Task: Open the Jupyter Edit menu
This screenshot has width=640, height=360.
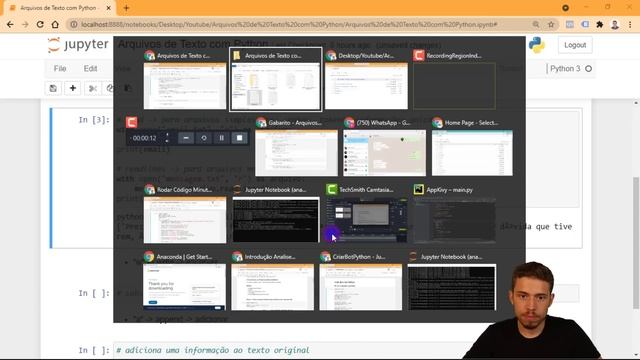Action: (x=90, y=69)
